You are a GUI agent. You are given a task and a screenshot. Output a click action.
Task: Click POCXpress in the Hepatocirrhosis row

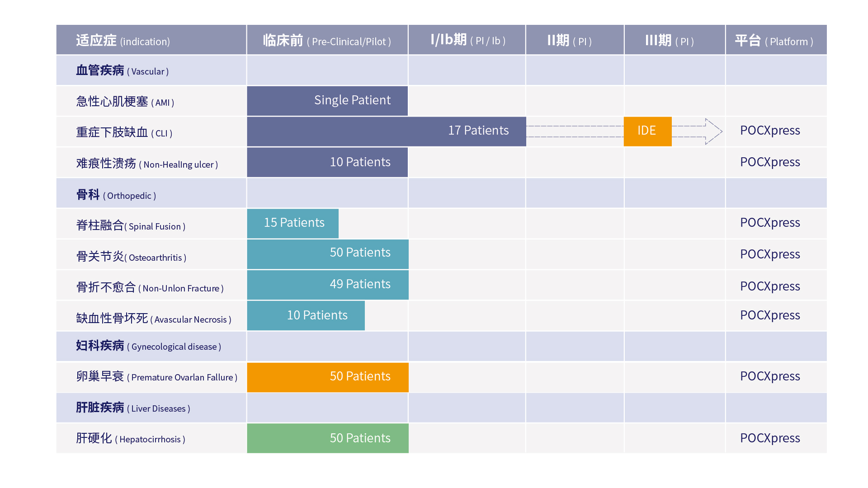tap(770, 438)
